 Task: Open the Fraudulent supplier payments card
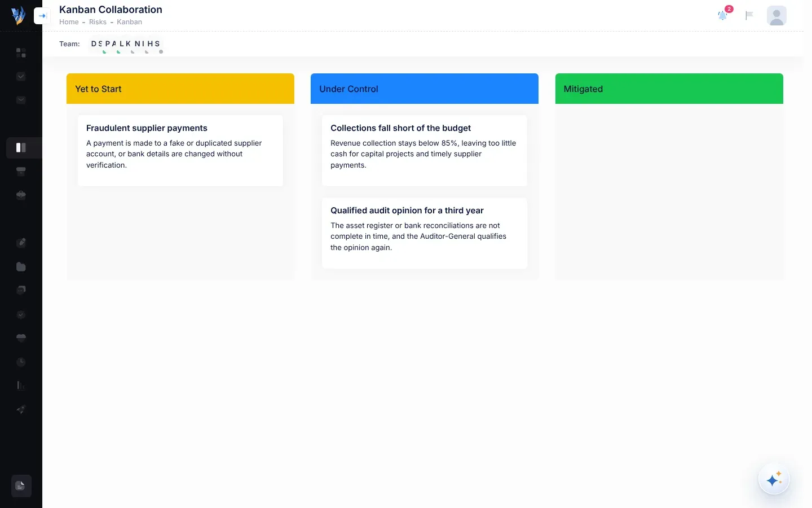click(x=180, y=151)
